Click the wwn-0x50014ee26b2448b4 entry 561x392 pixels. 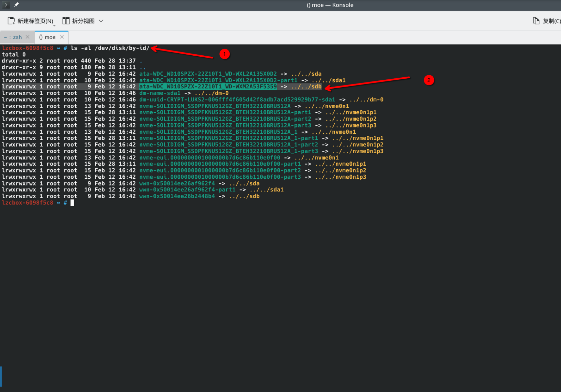pyautogui.click(x=177, y=196)
